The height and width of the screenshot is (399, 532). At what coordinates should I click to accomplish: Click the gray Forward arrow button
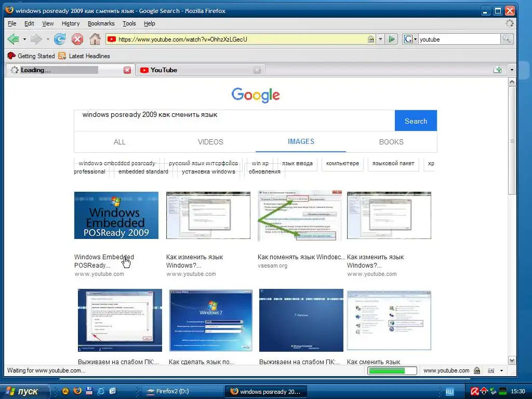pos(36,39)
